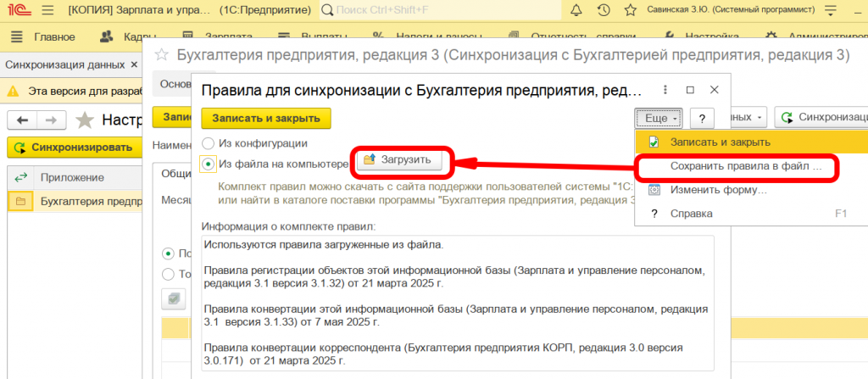
Task: Choose Сохранить правила в файл menu item
Action: [x=746, y=165]
